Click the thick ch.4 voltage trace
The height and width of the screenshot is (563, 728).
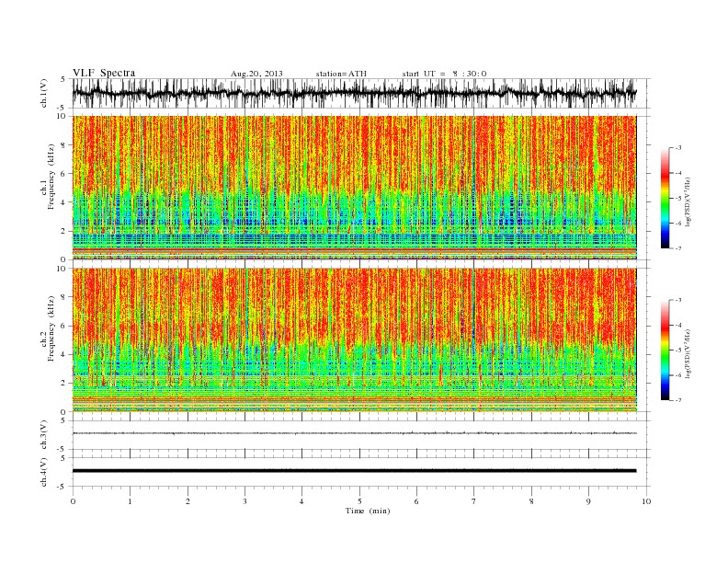click(355, 471)
